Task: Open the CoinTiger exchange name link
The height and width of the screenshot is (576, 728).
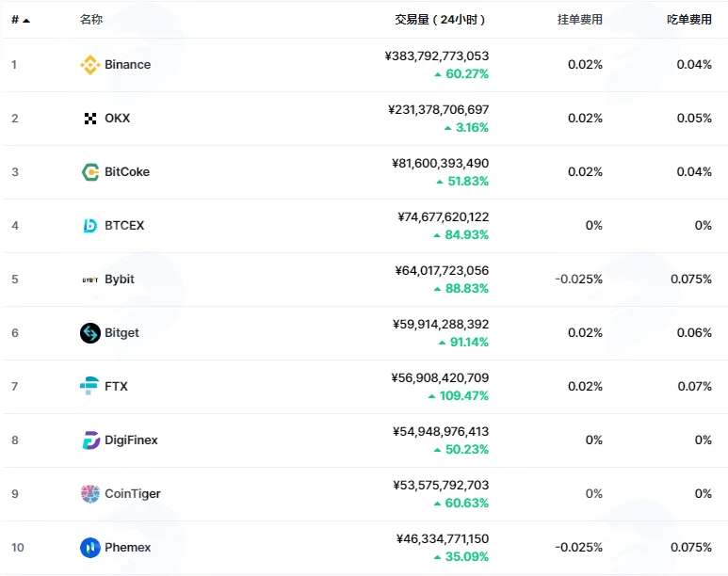Action: (x=133, y=494)
